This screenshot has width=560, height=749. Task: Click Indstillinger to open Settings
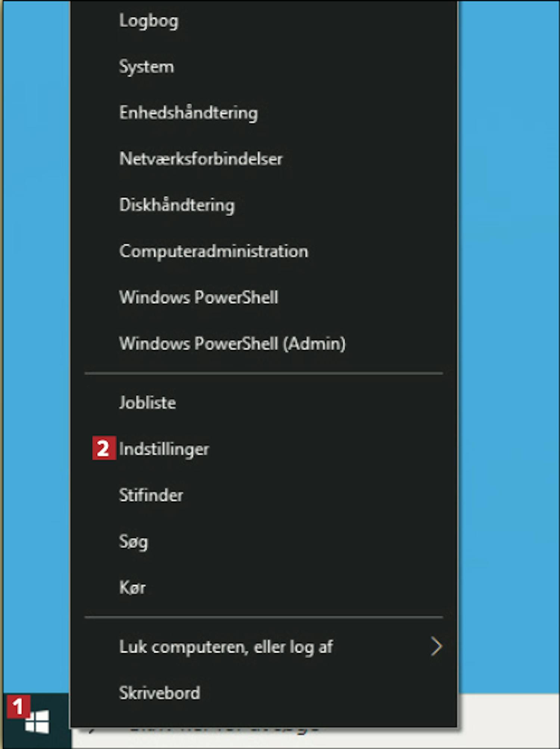[x=164, y=449]
